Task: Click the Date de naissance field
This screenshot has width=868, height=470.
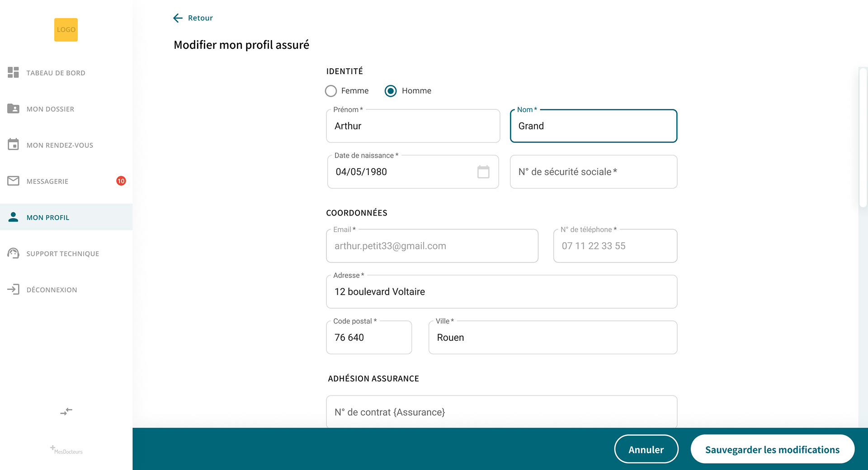Action: point(413,172)
